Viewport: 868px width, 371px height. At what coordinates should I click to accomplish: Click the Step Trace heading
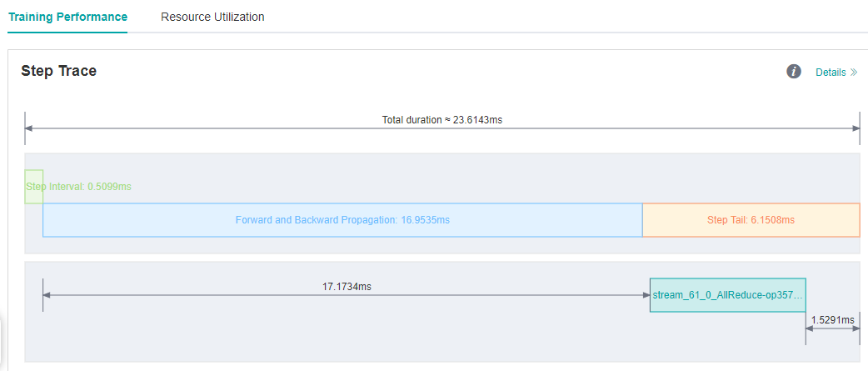58,72
